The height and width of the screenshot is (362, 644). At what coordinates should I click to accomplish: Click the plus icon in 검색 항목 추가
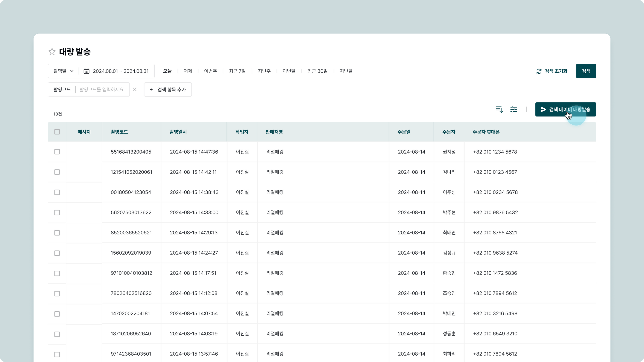pyautogui.click(x=151, y=89)
